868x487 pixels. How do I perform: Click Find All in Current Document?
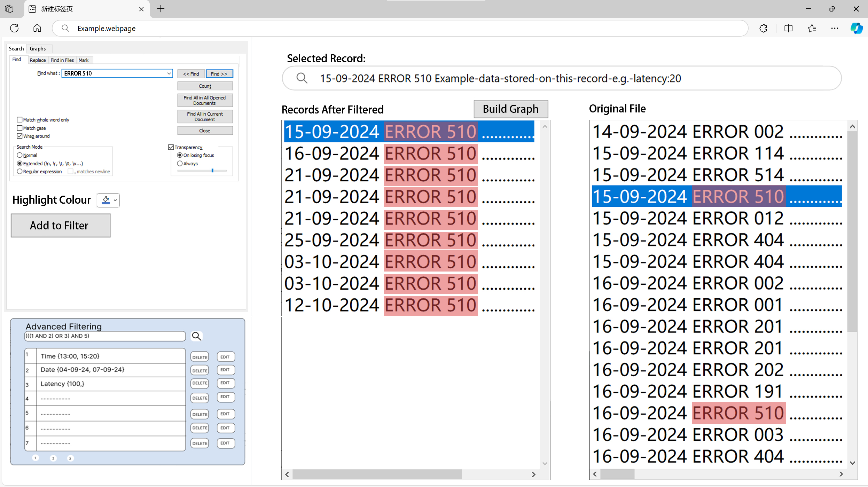coord(205,117)
